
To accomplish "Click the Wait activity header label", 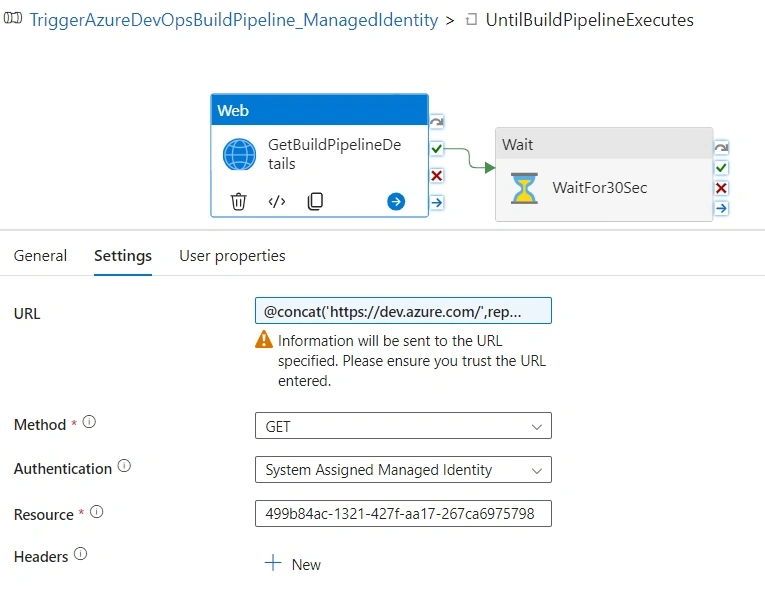I will (518, 144).
